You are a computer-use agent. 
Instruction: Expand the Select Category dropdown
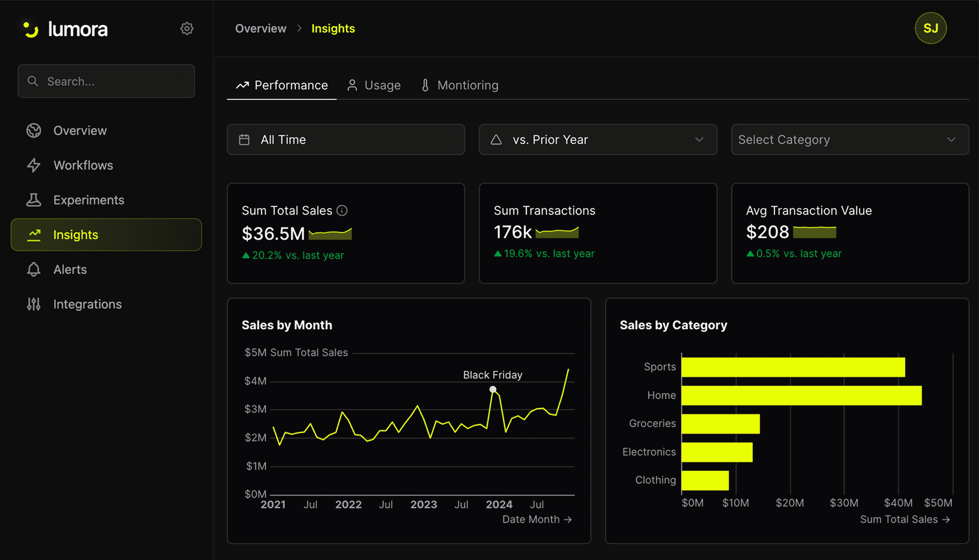[850, 139]
